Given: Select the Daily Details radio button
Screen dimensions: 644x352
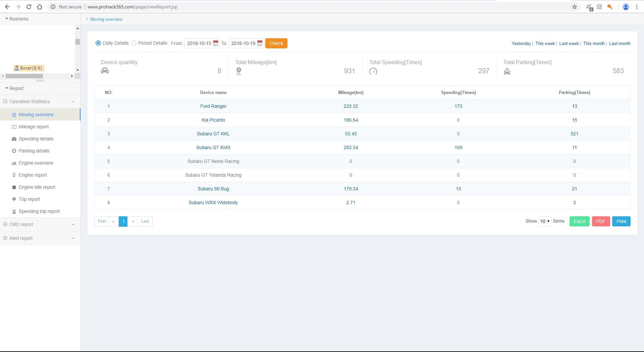Looking at the screenshot, I should pyautogui.click(x=98, y=43).
